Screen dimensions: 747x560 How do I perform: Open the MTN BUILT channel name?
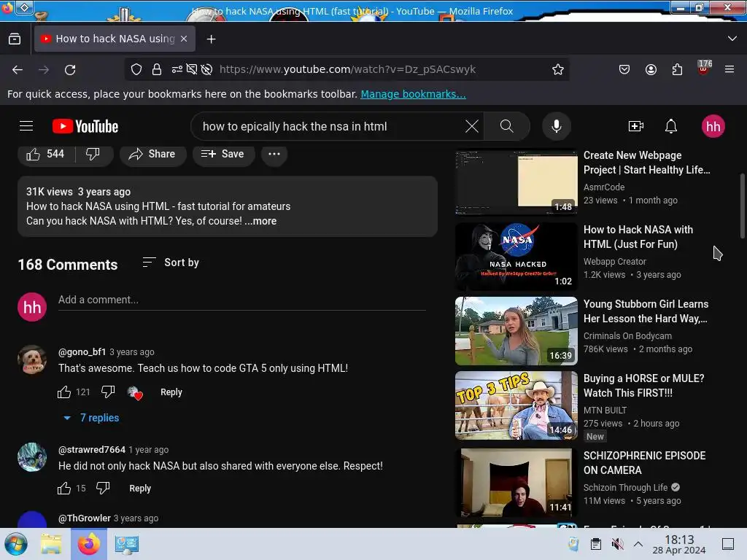605,410
